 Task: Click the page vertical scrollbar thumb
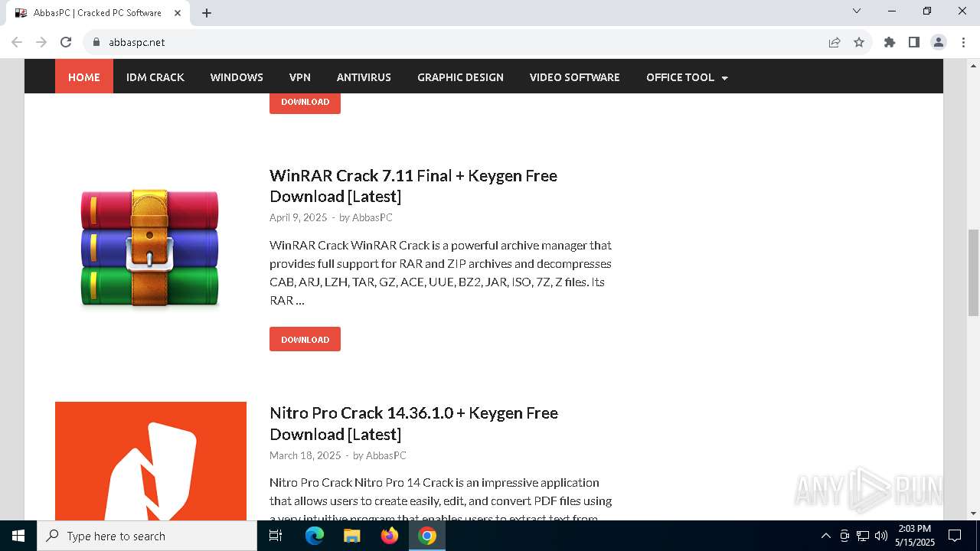click(x=973, y=272)
